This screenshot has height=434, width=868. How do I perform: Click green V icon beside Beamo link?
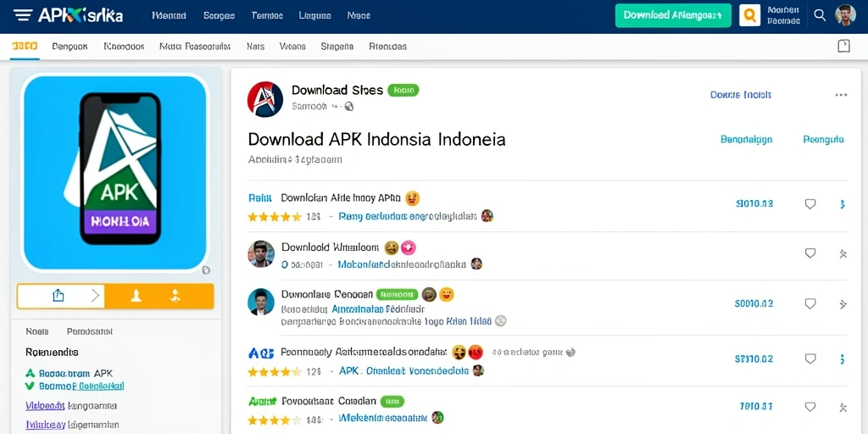pos(30,386)
